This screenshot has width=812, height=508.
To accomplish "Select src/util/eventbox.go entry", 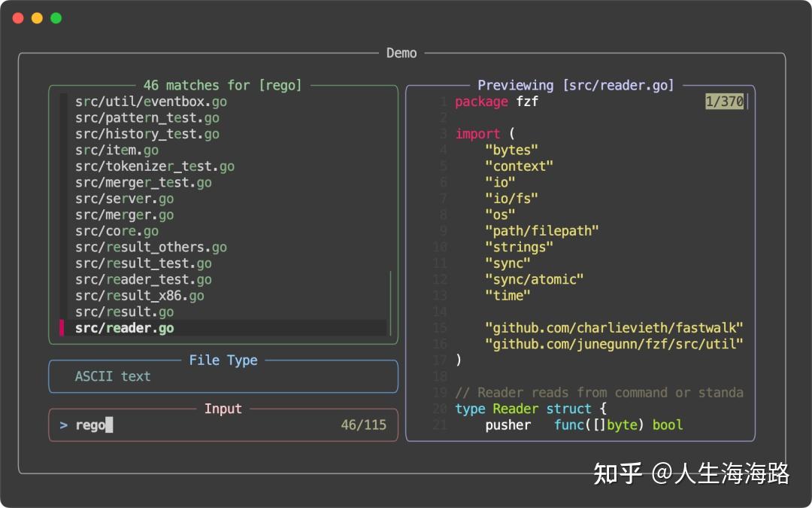I will point(150,102).
